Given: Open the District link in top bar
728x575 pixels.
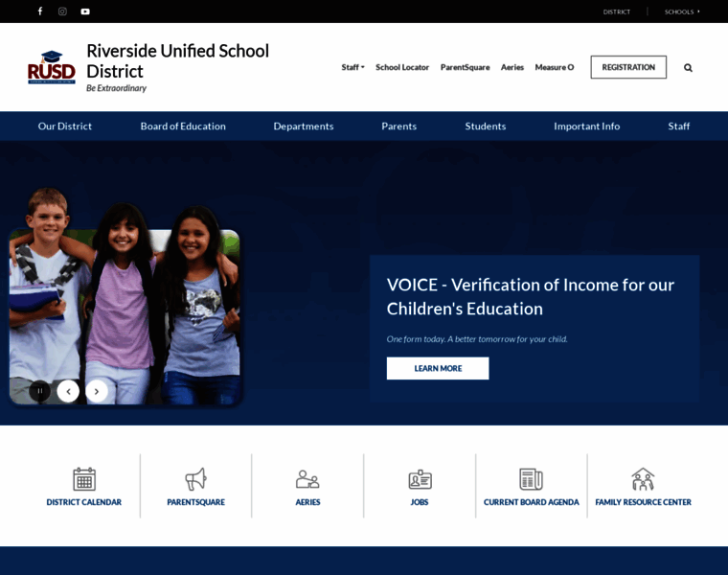Looking at the screenshot, I should tap(617, 11).
